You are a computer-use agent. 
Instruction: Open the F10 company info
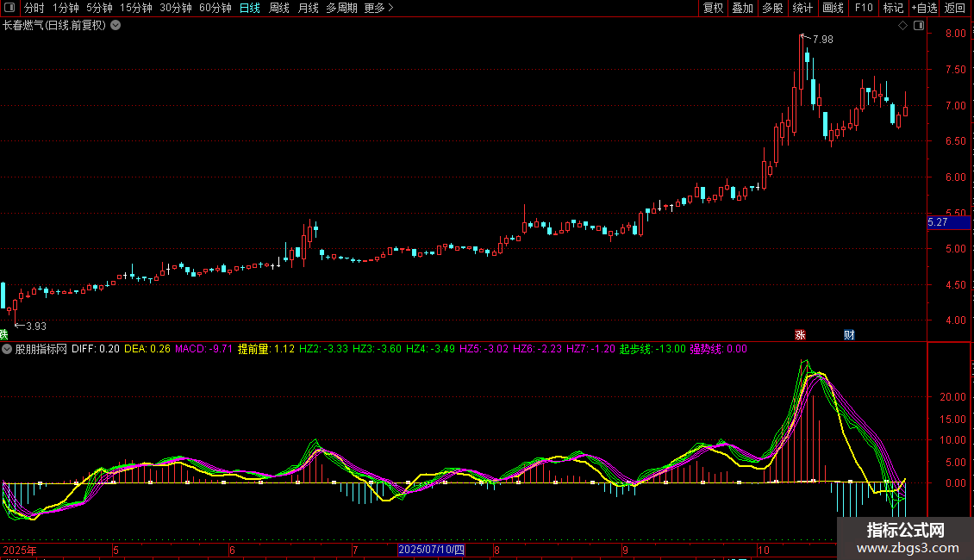pos(864,8)
